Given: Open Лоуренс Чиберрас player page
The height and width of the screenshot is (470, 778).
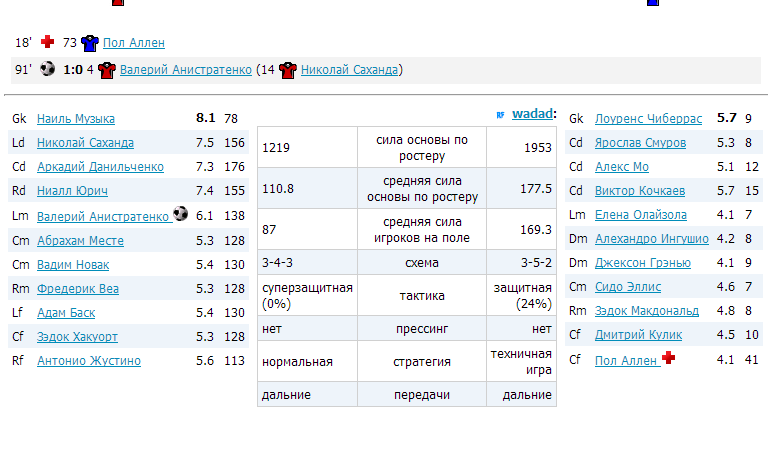Looking at the screenshot, I should pyautogui.click(x=648, y=119).
